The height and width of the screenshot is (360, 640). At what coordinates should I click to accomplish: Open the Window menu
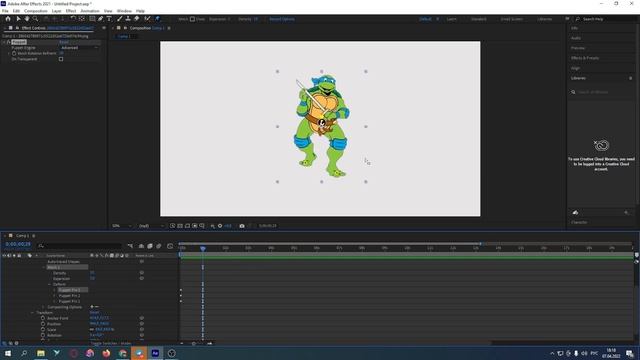(124, 11)
